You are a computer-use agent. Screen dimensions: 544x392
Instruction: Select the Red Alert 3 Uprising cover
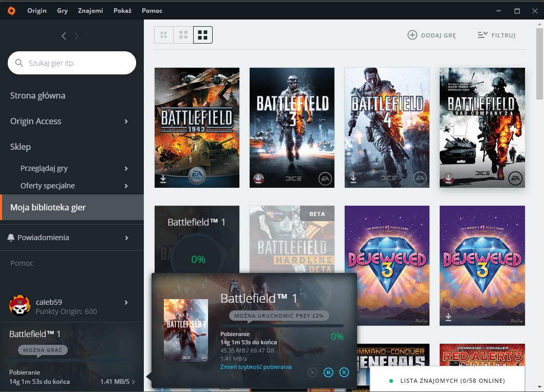click(x=482, y=355)
